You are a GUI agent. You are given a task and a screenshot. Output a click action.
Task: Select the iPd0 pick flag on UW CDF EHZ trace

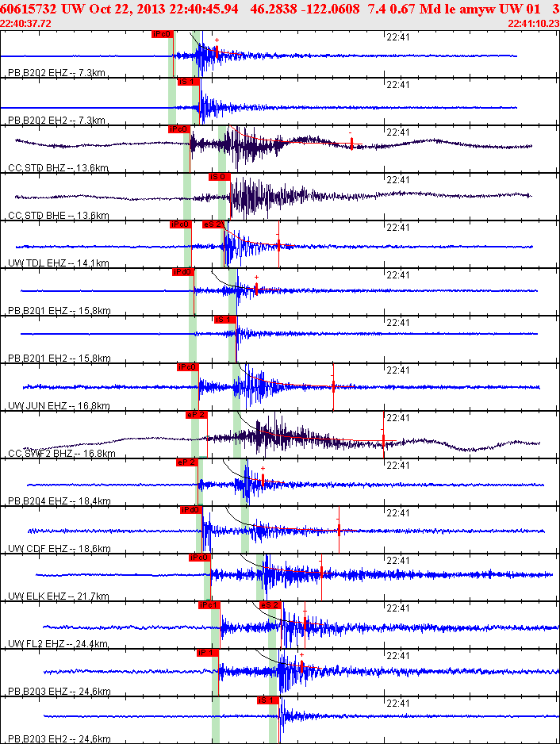coord(191,510)
